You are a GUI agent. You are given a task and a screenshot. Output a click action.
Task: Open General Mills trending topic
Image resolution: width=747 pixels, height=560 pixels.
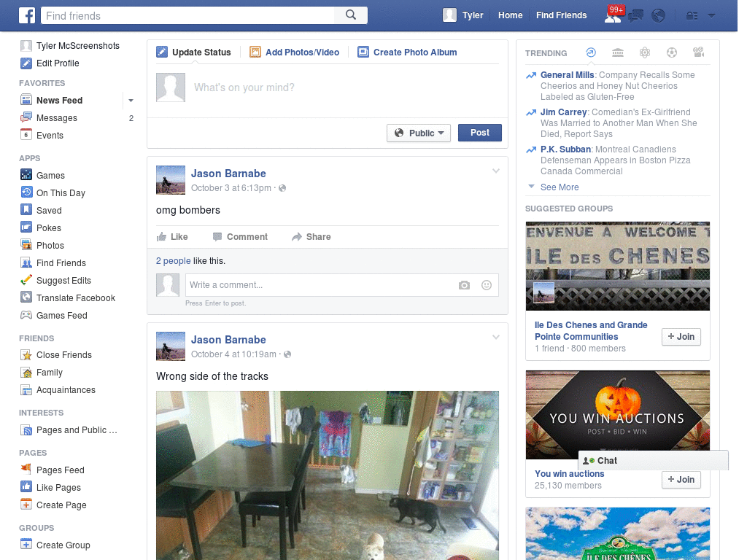567,75
